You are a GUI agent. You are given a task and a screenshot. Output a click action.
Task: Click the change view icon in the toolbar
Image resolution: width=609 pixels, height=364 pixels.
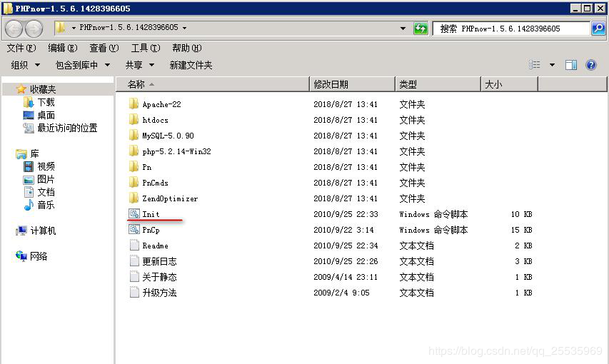[535, 64]
